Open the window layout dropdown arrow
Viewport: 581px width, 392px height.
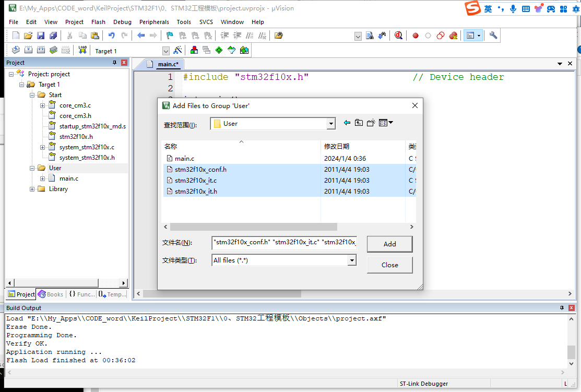point(479,35)
